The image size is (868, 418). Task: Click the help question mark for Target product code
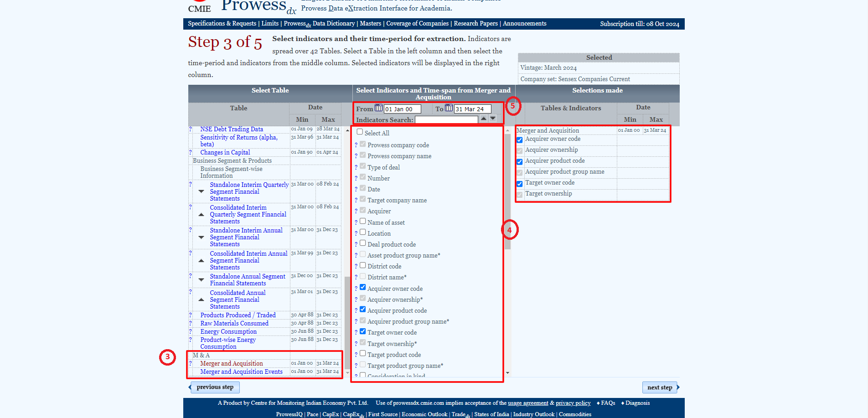(356, 355)
